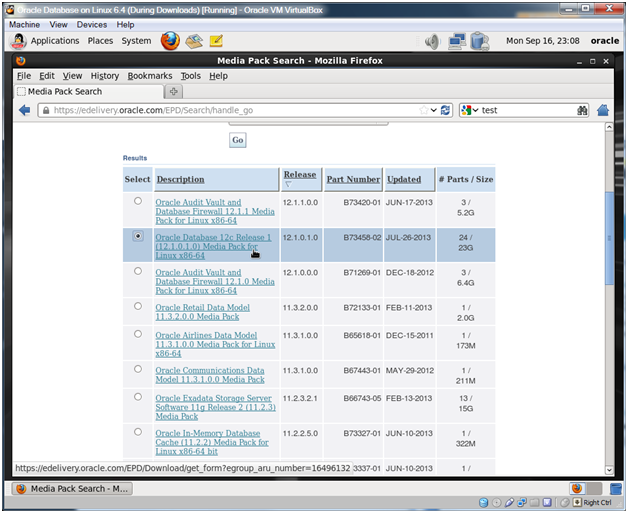Reload the page with the refresh icon

446,110
